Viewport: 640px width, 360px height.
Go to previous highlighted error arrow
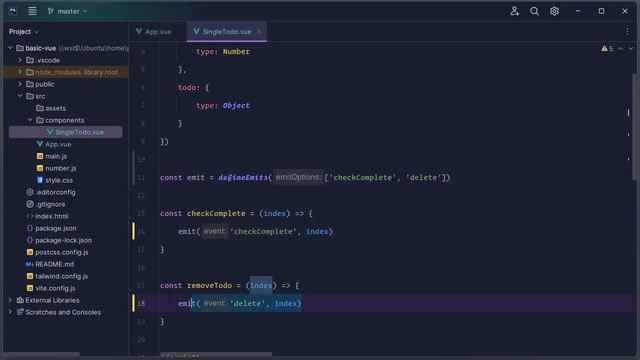[x=620, y=49]
